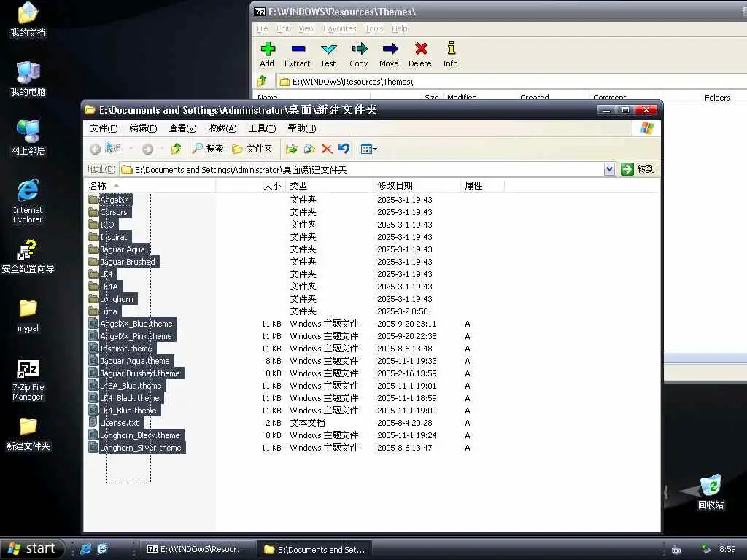Screen dimensions: 747x560
Task: Sort by the 名称 column header
Action: click(150, 186)
